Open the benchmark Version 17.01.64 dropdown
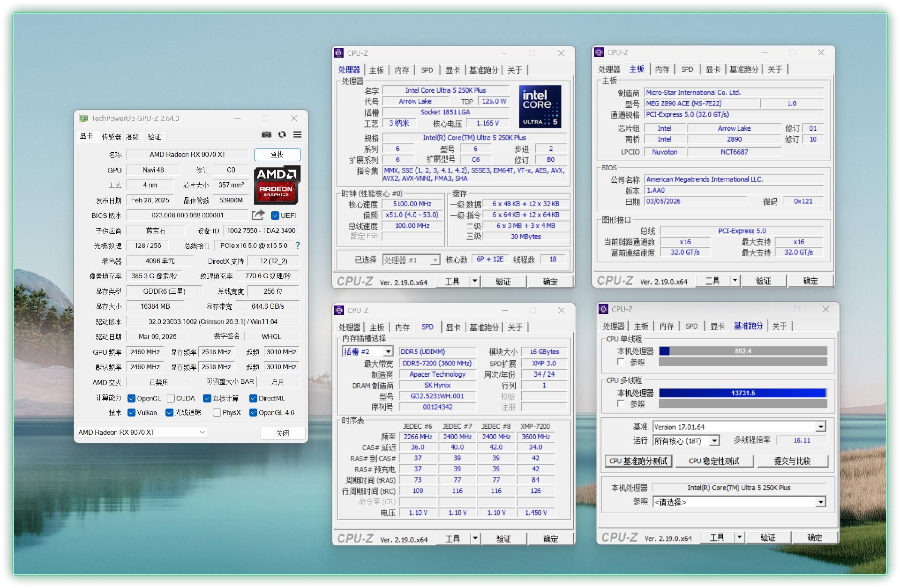This screenshot has height=588, width=900. pyautogui.click(x=820, y=427)
